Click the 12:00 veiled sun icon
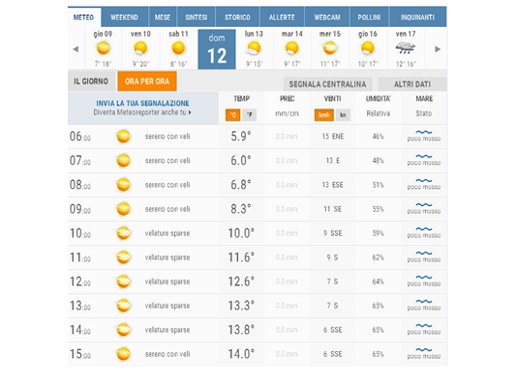The height and width of the screenshot is (369, 516). tap(123, 281)
